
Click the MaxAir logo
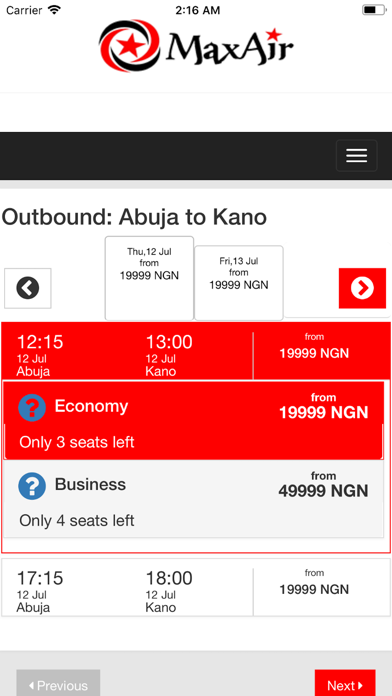pos(196,45)
